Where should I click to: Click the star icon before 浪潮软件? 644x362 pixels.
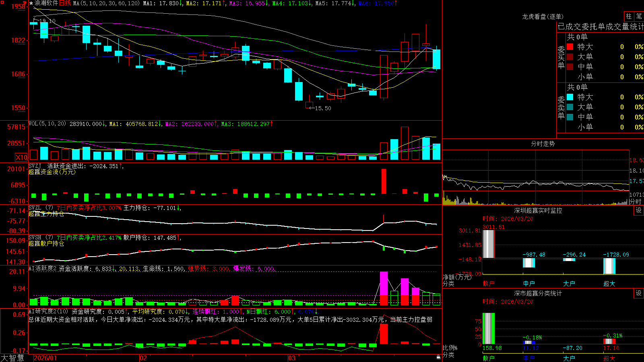(31, 3)
